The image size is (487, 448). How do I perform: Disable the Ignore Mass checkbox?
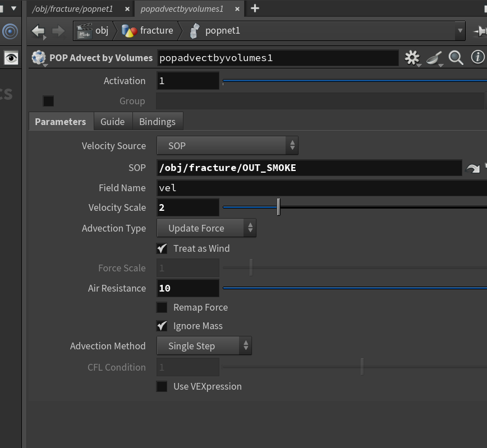[x=162, y=326]
